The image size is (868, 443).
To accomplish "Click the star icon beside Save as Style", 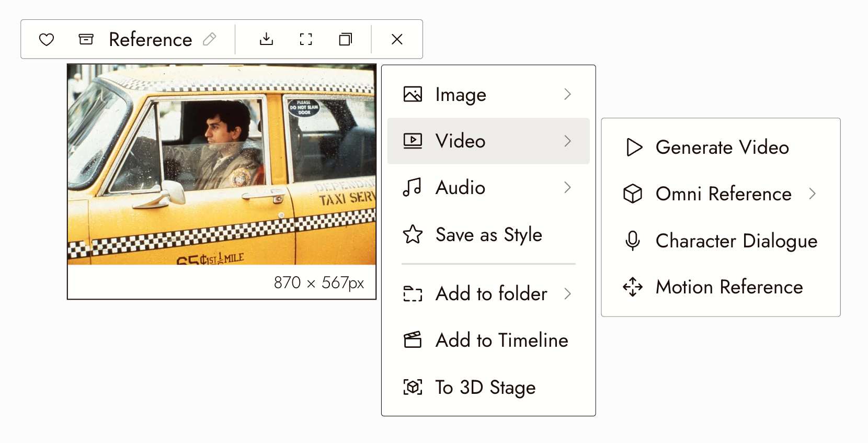I will 413,234.
